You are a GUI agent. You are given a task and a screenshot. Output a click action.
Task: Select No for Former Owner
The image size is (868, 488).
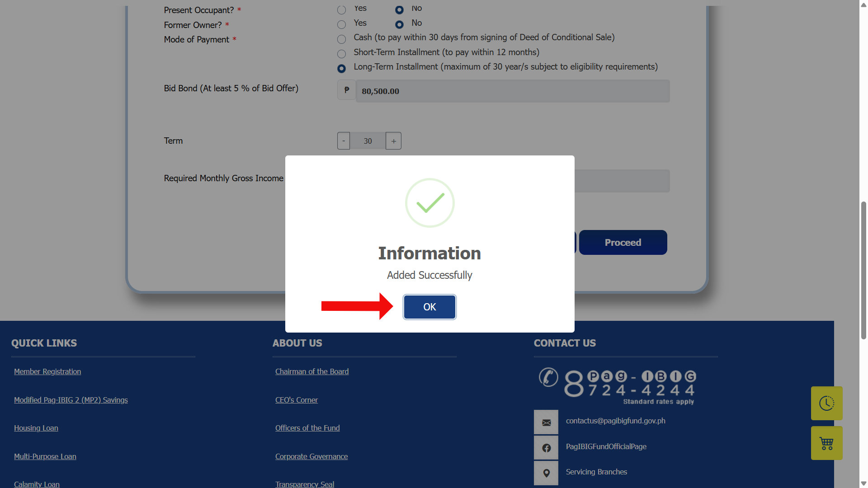tap(399, 24)
